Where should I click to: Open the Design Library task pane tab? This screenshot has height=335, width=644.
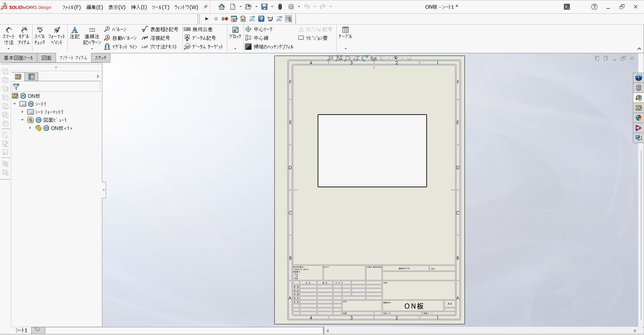pyautogui.click(x=639, y=88)
